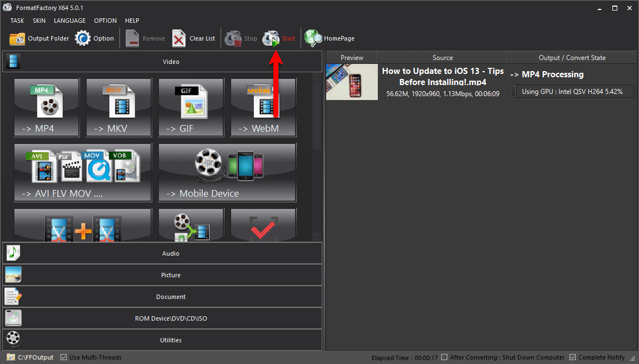The height and width of the screenshot is (364, 639).
Task: Click the Remove task icon
Action: click(132, 38)
